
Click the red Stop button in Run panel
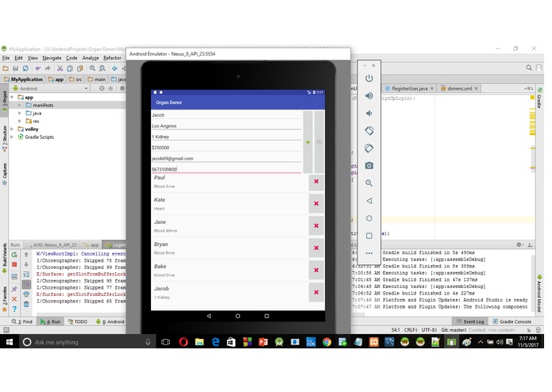[x=14, y=264]
